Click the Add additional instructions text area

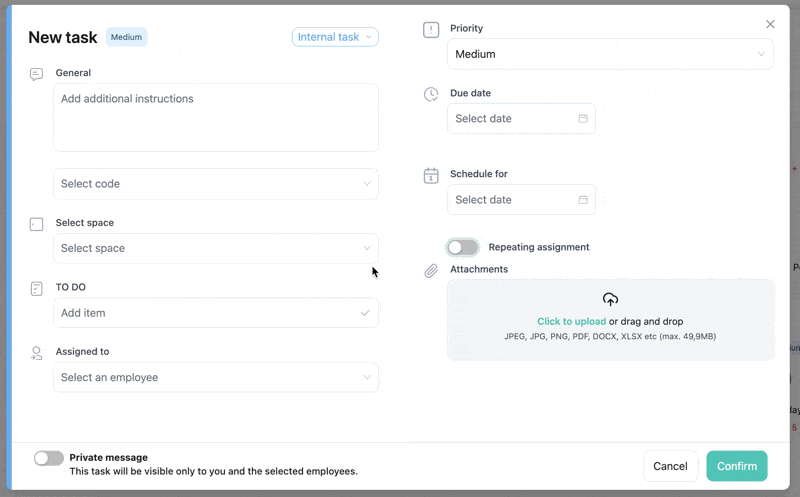(216, 117)
